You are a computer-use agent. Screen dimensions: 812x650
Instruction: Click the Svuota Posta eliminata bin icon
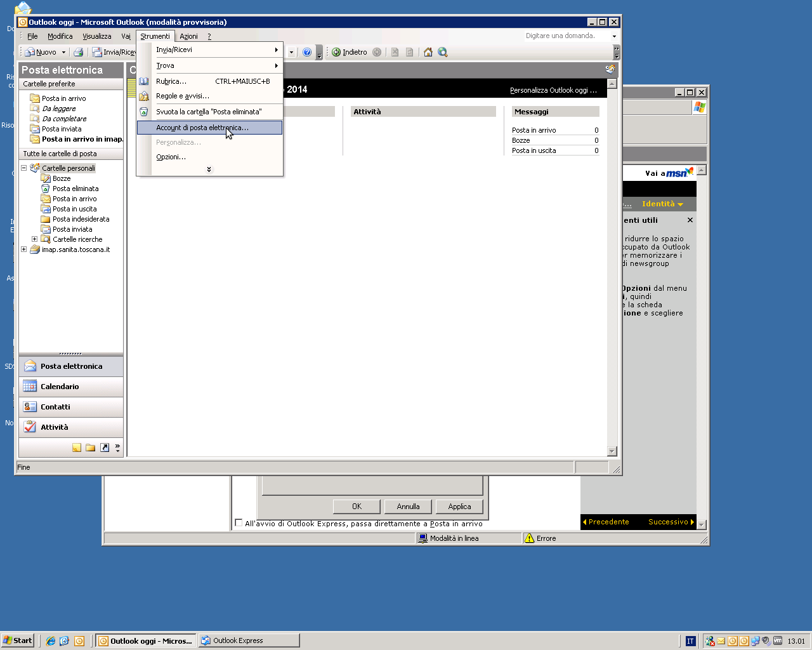click(x=144, y=112)
